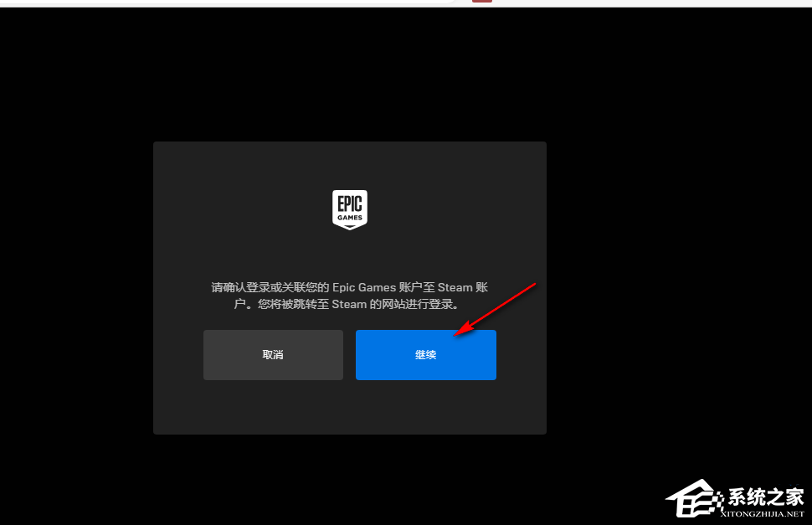
Task: Continue to Steam via 继续
Action: click(426, 354)
